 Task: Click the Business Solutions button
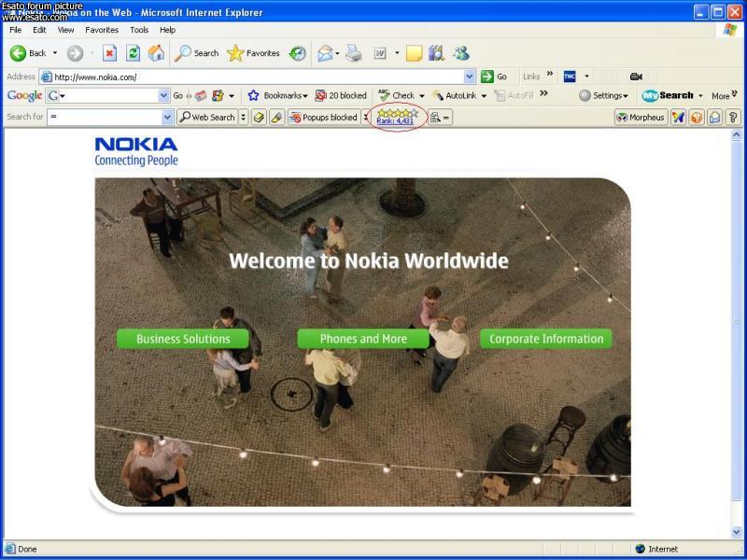183,339
